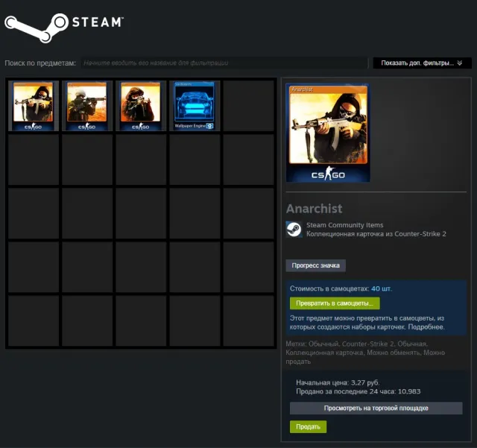Click 'Продано за последние 24 часа' text
Image resolution: width=477 pixels, height=448 pixels.
[x=346, y=391]
